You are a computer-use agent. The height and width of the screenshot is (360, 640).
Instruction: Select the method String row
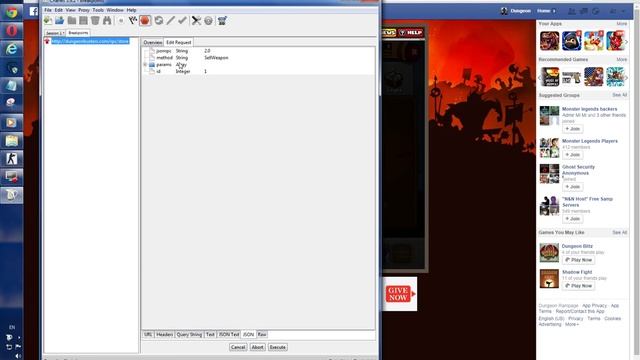click(258, 58)
